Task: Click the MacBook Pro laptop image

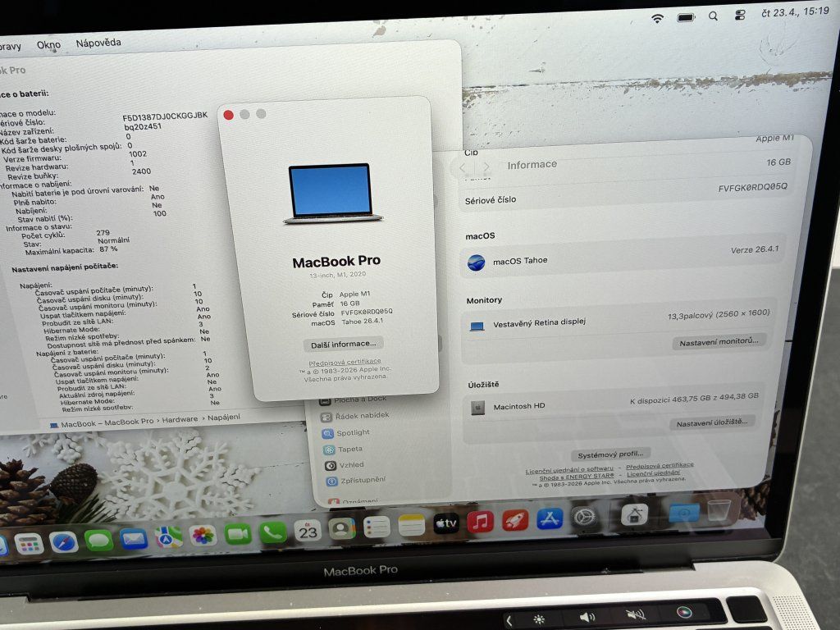Action: pyautogui.click(x=333, y=194)
